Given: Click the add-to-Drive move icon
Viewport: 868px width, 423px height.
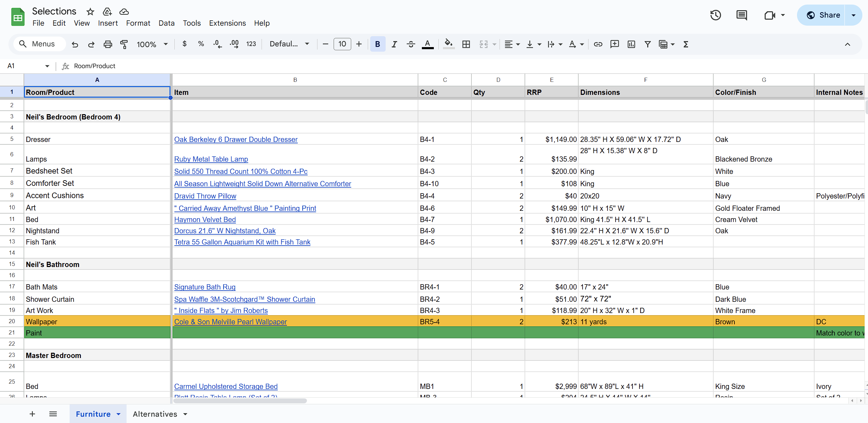Looking at the screenshot, I should tap(107, 12).
